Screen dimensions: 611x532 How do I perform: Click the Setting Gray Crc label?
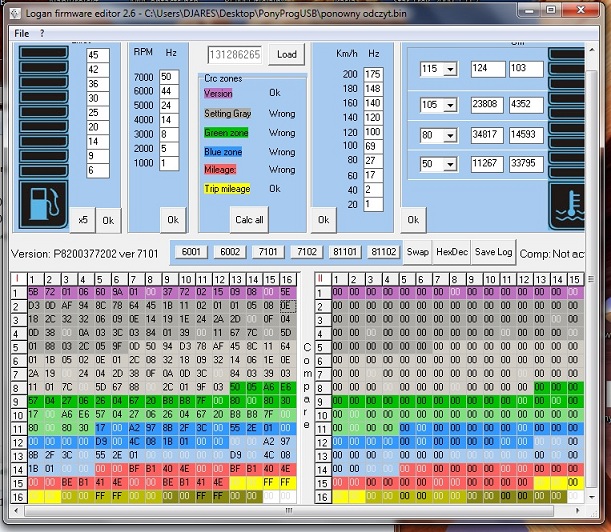(x=228, y=114)
